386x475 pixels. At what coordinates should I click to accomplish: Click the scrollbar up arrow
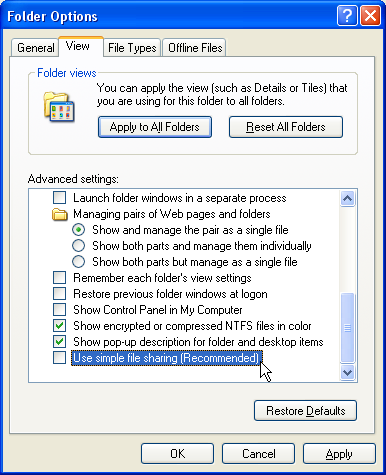click(347, 199)
